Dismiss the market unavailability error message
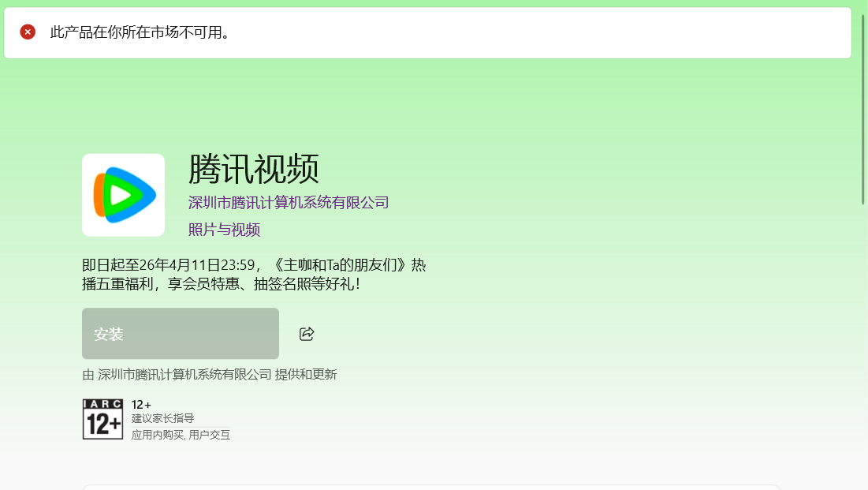The width and height of the screenshot is (868, 490). [x=29, y=32]
